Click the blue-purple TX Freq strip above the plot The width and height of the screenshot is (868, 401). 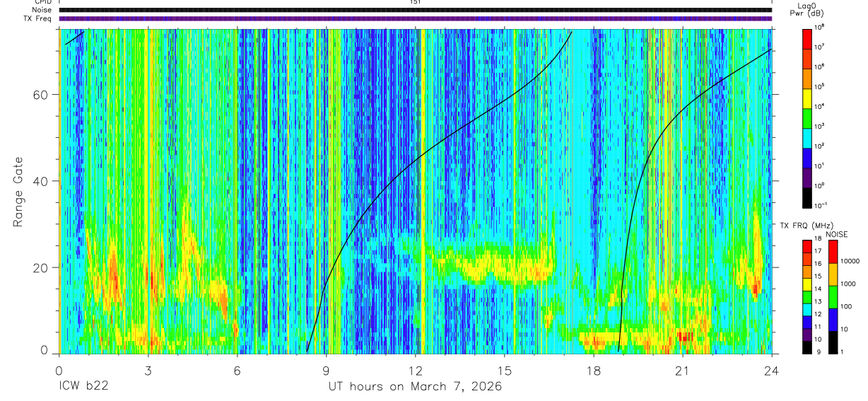(x=416, y=18)
